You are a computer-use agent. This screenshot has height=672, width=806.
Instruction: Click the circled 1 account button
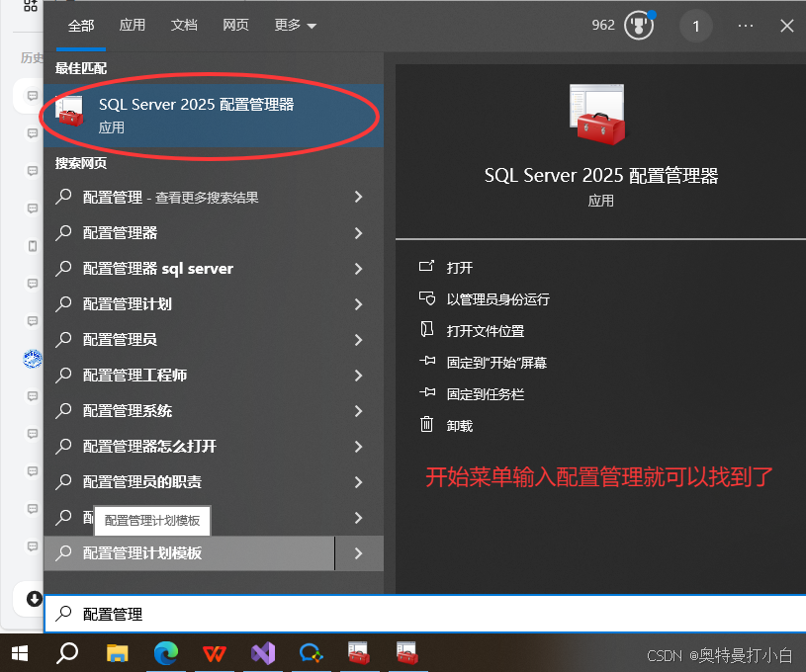point(696,27)
